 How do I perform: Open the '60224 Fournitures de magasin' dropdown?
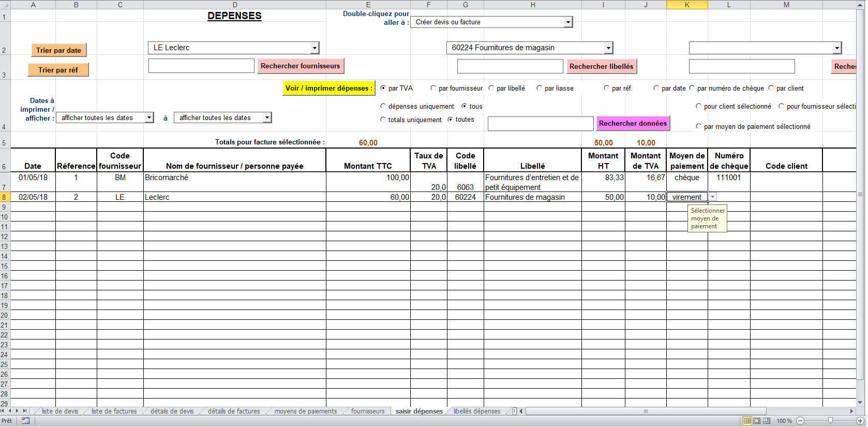pos(608,48)
